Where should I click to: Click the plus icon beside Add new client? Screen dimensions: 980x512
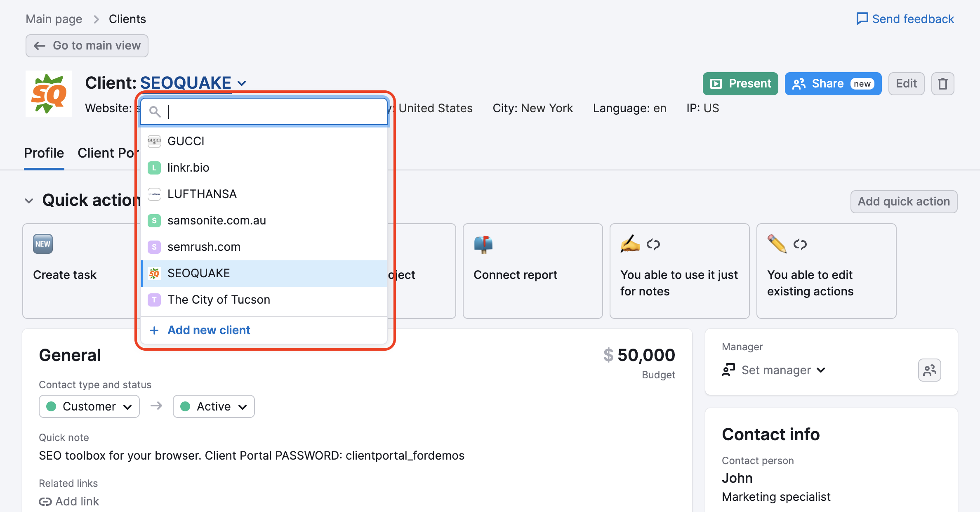click(154, 330)
